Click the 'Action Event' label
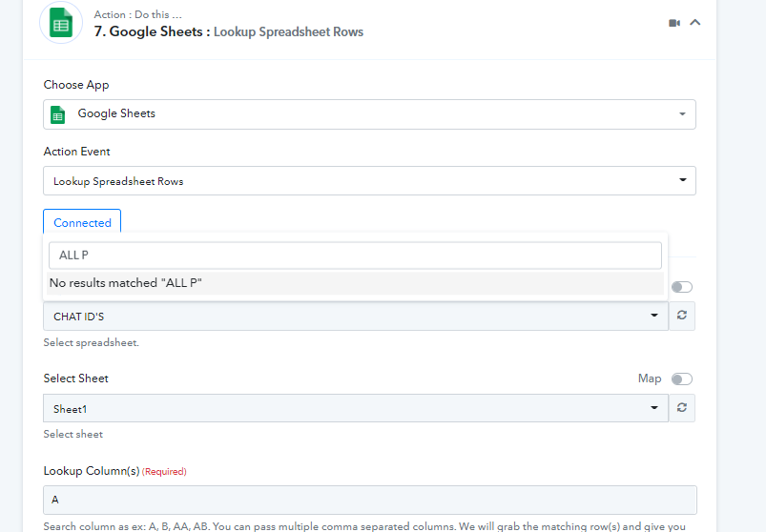766x532 pixels. click(x=76, y=152)
